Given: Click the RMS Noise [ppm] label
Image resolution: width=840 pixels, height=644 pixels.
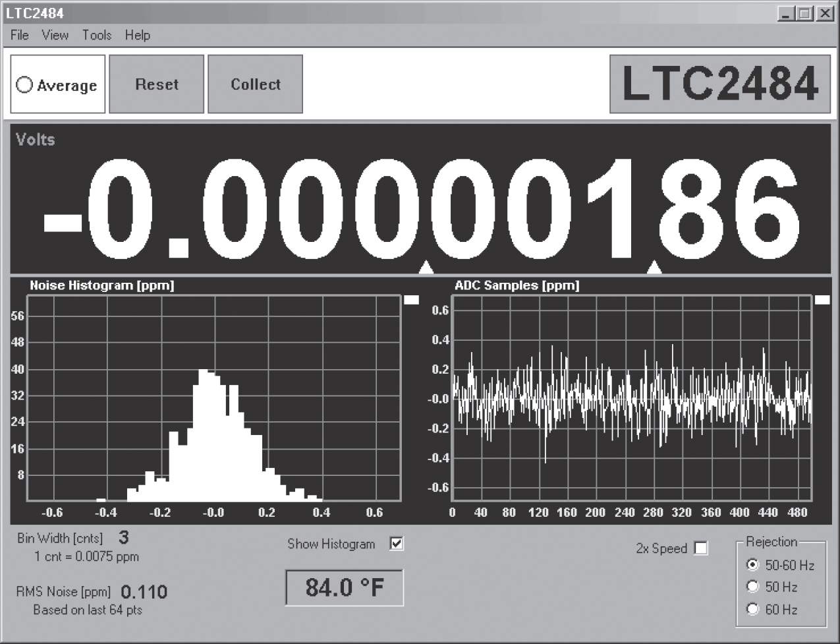Looking at the screenshot, I should tap(63, 592).
